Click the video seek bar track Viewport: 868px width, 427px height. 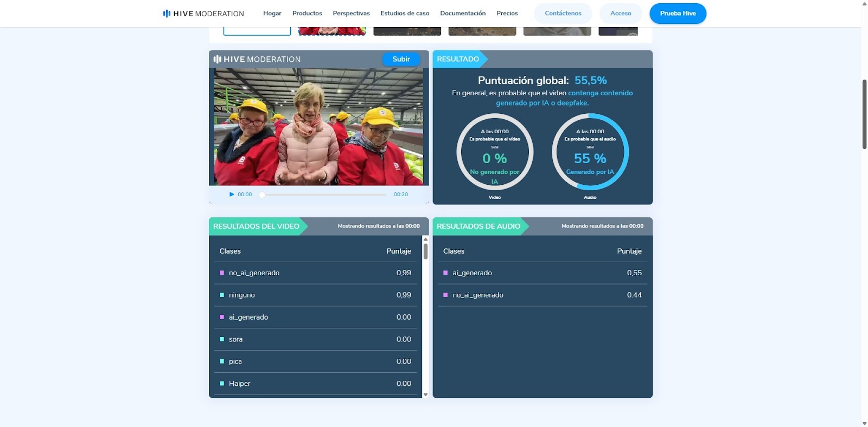tap(325, 195)
